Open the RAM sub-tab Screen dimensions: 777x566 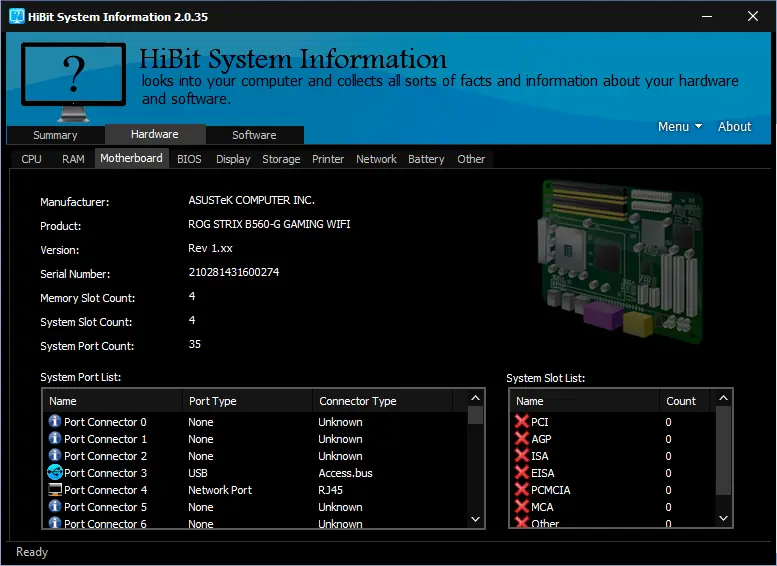click(x=73, y=159)
